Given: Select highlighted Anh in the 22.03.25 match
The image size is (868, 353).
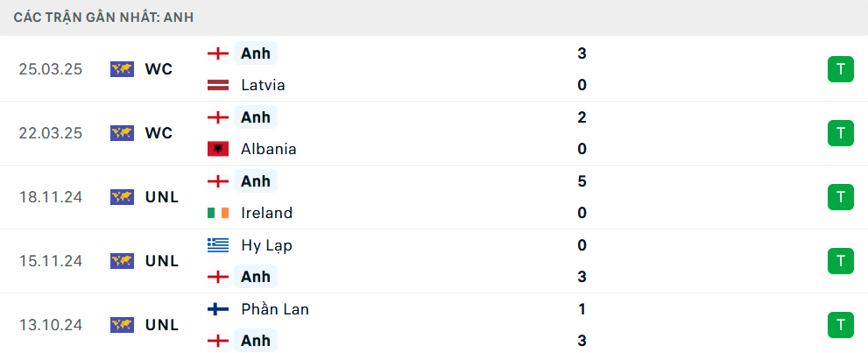Looking at the screenshot, I should tap(256, 117).
